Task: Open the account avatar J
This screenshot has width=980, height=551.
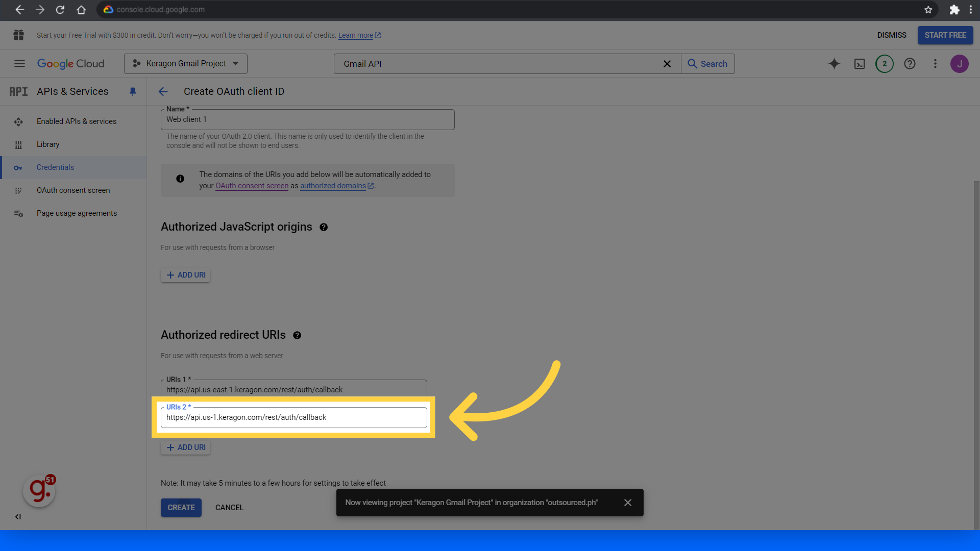Action: (x=960, y=64)
